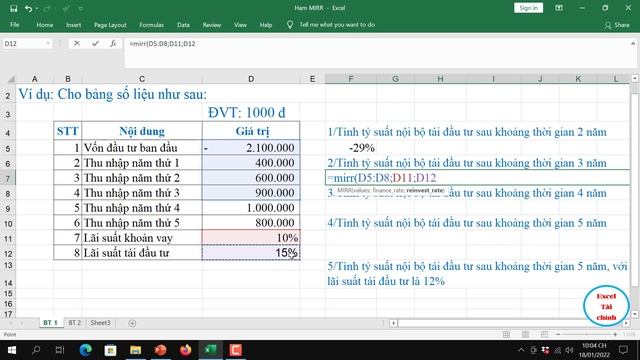This screenshot has height=360, width=640.
Task: Open Firefox from the taskbar
Action: tap(185, 350)
